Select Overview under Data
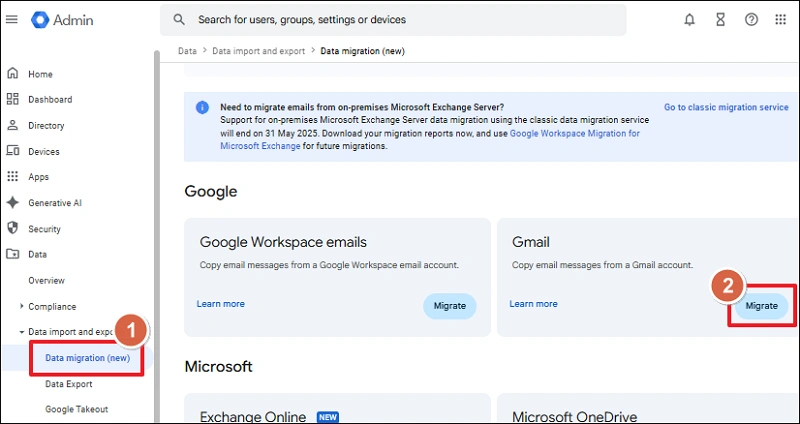The image size is (800, 424). pos(46,280)
